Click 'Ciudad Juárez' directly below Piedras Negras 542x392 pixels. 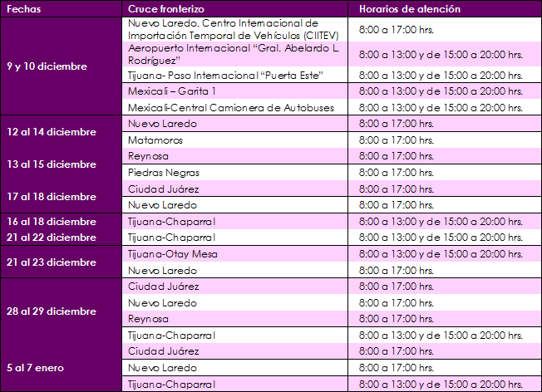click(x=234, y=189)
